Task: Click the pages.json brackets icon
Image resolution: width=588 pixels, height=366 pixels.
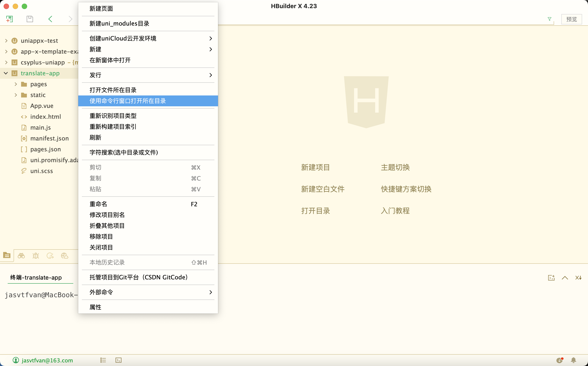Action: [24, 149]
